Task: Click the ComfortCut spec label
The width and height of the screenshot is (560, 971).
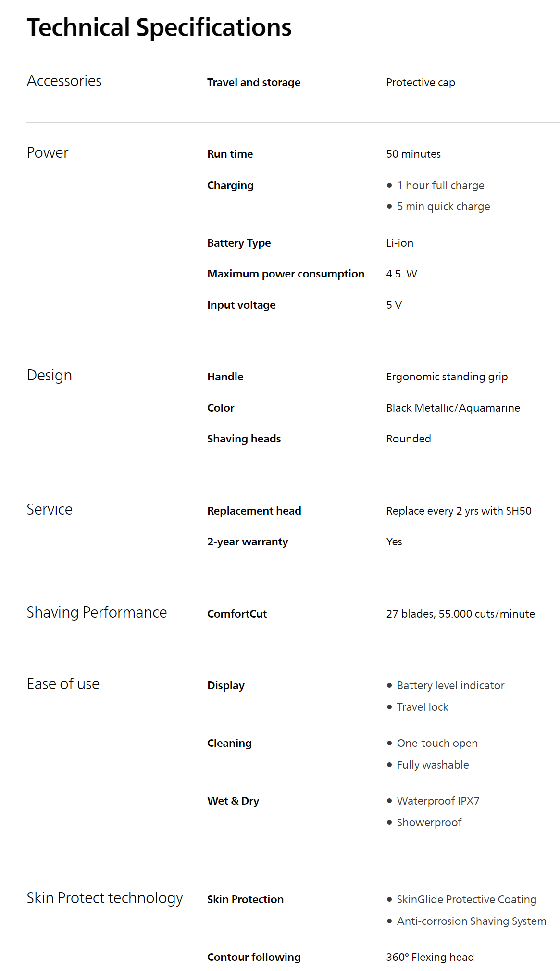Action: pyautogui.click(x=236, y=614)
